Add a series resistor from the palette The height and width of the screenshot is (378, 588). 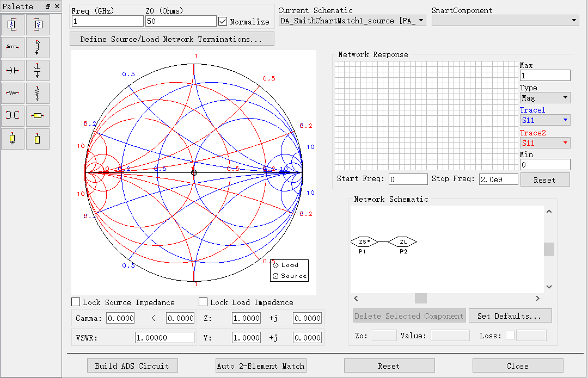click(x=13, y=94)
